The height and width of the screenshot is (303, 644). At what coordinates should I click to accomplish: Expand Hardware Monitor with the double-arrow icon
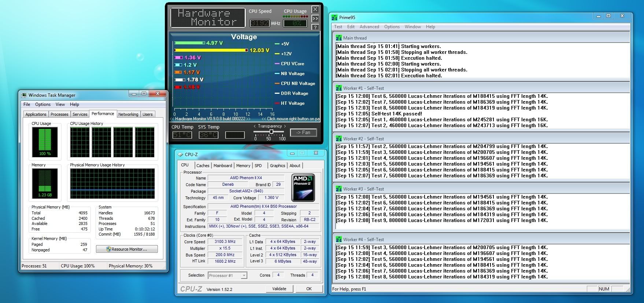[315, 18]
